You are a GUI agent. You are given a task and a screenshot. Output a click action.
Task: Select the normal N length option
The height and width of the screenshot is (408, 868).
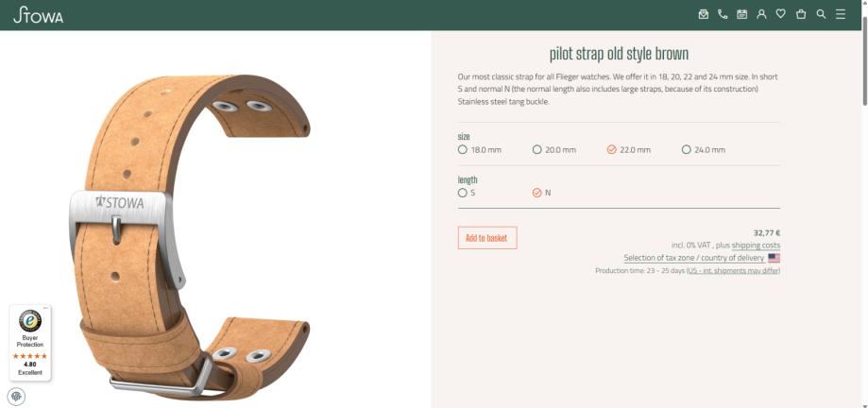click(x=541, y=193)
